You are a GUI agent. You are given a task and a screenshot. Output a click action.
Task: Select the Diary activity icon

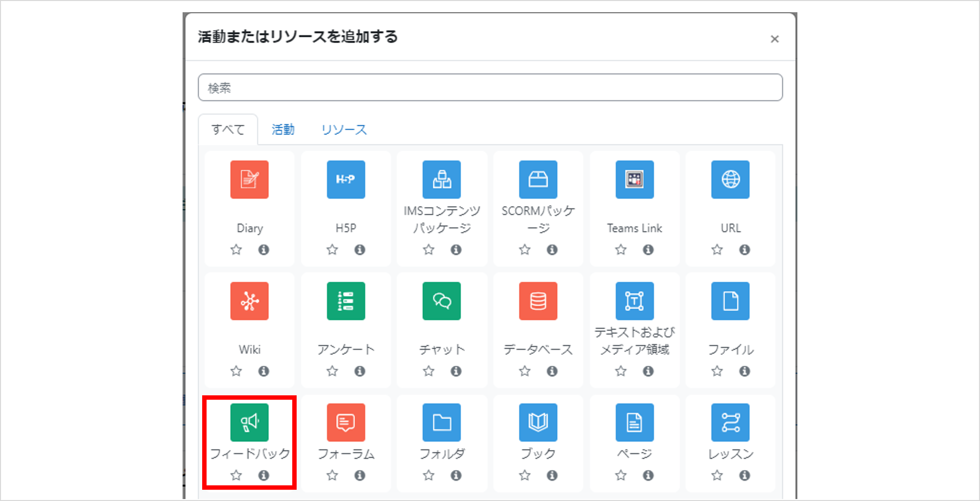pos(250,180)
